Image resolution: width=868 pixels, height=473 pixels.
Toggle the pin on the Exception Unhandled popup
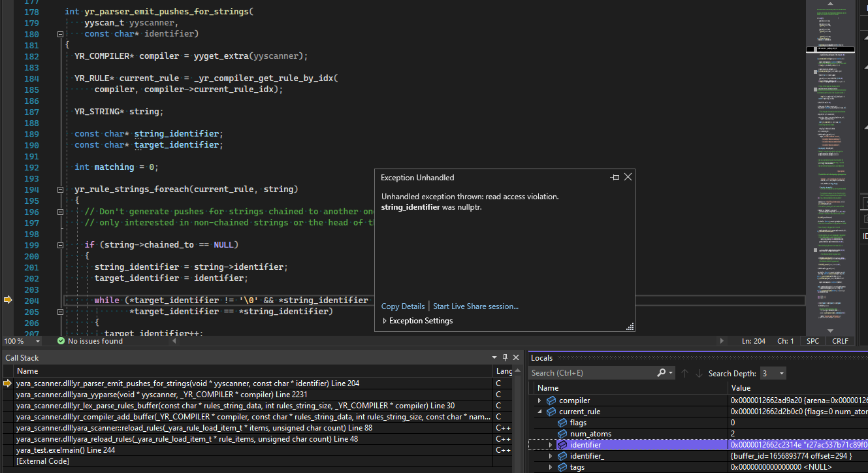pos(614,176)
